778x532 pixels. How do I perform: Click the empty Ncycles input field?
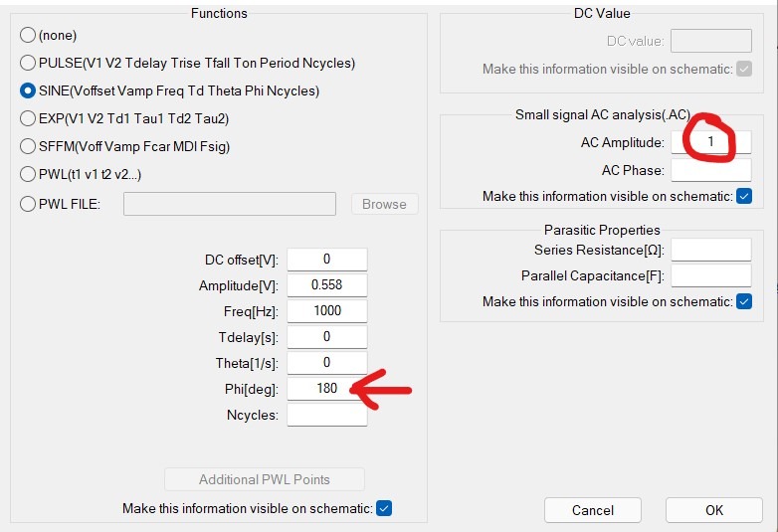coord(327,415)
